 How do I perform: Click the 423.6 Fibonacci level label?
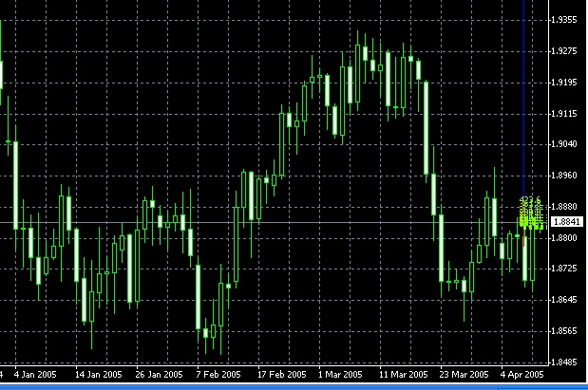[531, 199]
